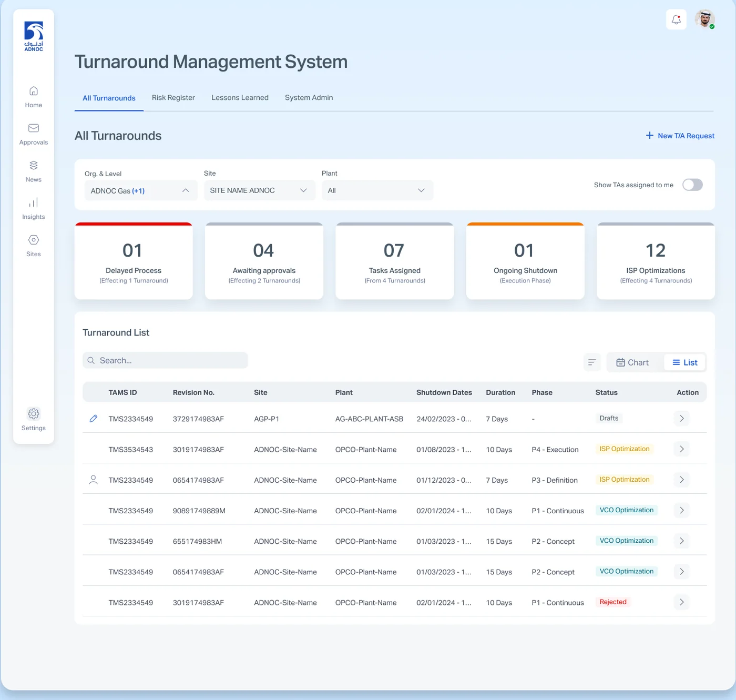Image resolution: width=736 pixels, height=700 pixels.
Task: Open the TMS3534543 row action arrow
Action: (681, 449)
